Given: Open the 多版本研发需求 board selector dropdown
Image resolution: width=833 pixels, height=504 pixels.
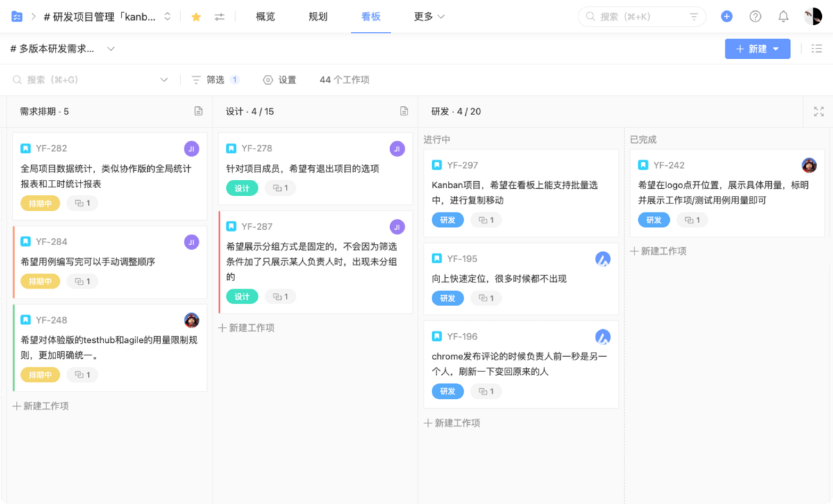Looking at the screenshot, I should click(110, 49).
